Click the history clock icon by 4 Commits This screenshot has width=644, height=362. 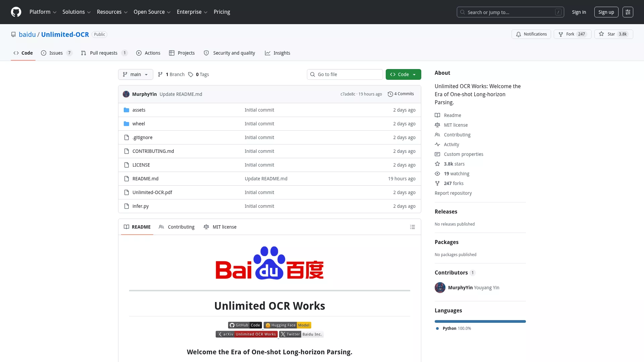click(390, 94)
